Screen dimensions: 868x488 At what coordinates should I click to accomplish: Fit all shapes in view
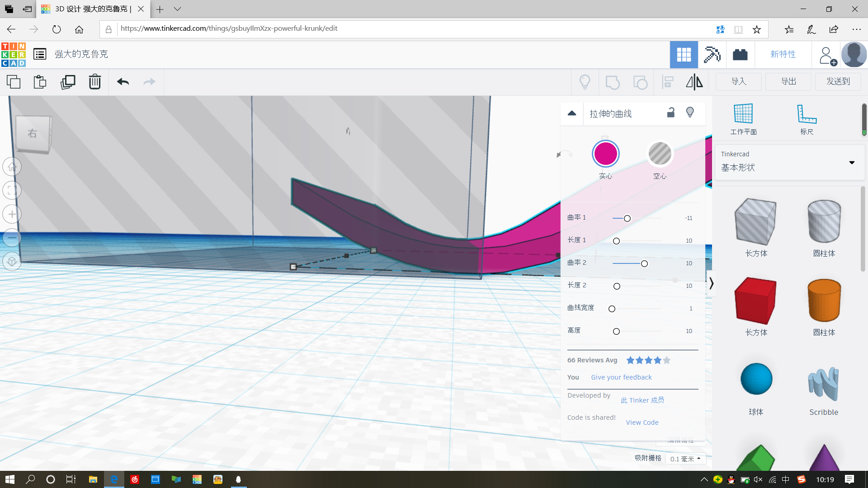tap(12, 190)
